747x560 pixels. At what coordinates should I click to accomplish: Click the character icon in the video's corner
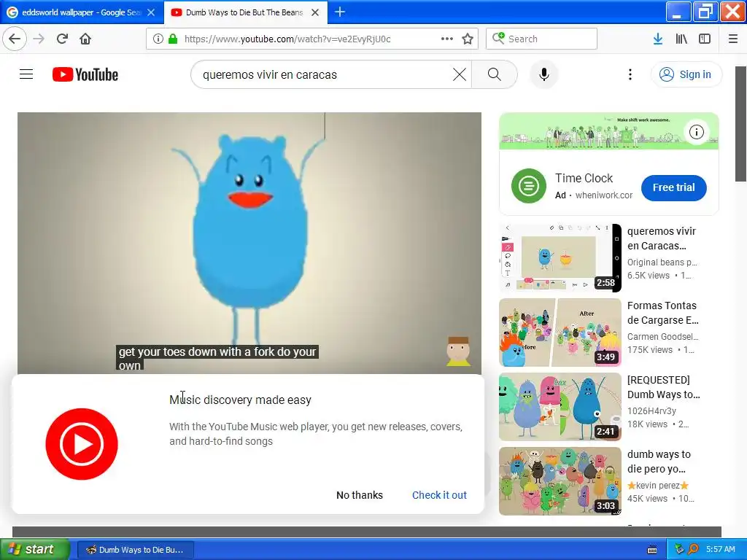click(458, 351)
